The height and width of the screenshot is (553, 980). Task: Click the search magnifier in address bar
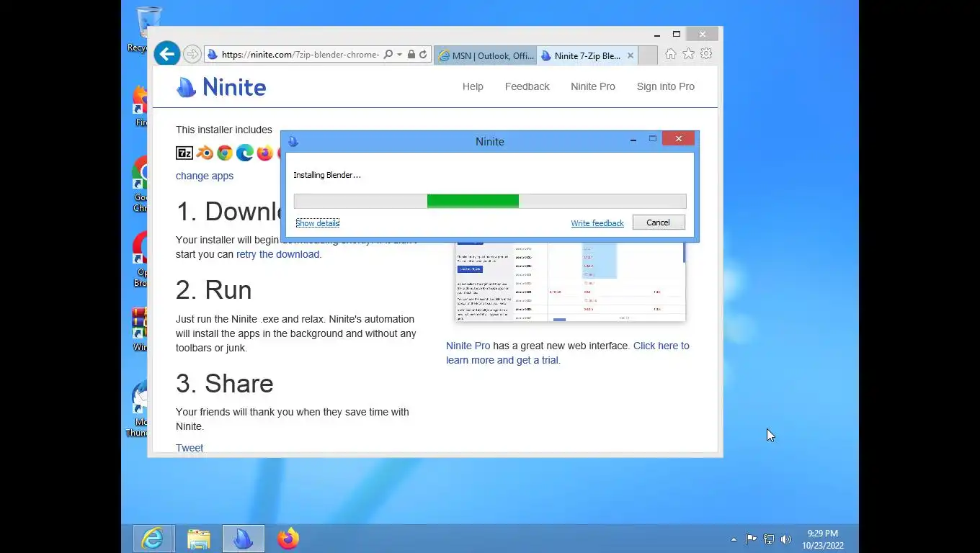[x=388, y=55]
